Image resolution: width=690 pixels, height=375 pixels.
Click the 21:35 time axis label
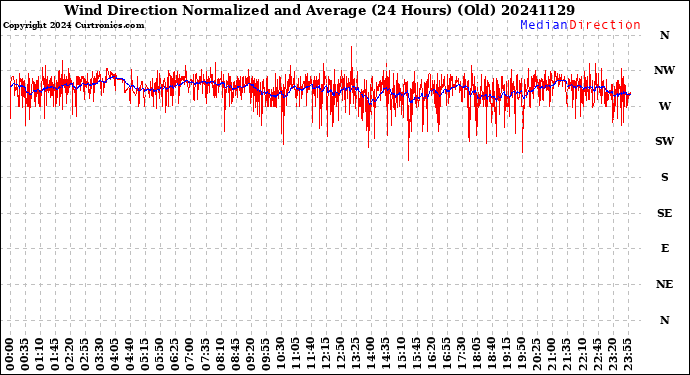[566, 354]
